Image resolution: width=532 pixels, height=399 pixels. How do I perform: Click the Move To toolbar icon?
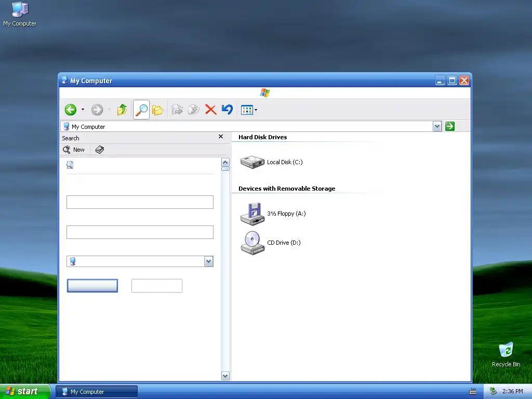(177, 110)
